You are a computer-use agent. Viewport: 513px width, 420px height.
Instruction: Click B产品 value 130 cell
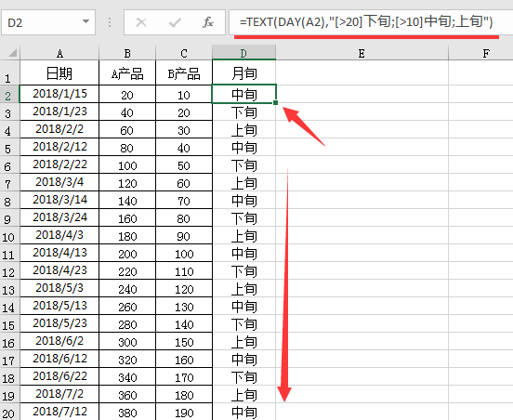coord(184,306)
